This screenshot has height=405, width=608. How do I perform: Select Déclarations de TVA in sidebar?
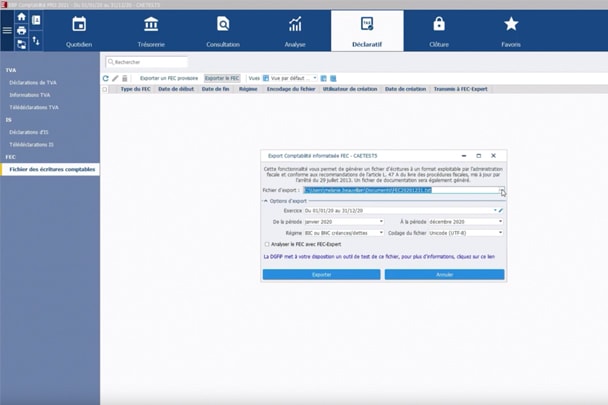[34, 82]
